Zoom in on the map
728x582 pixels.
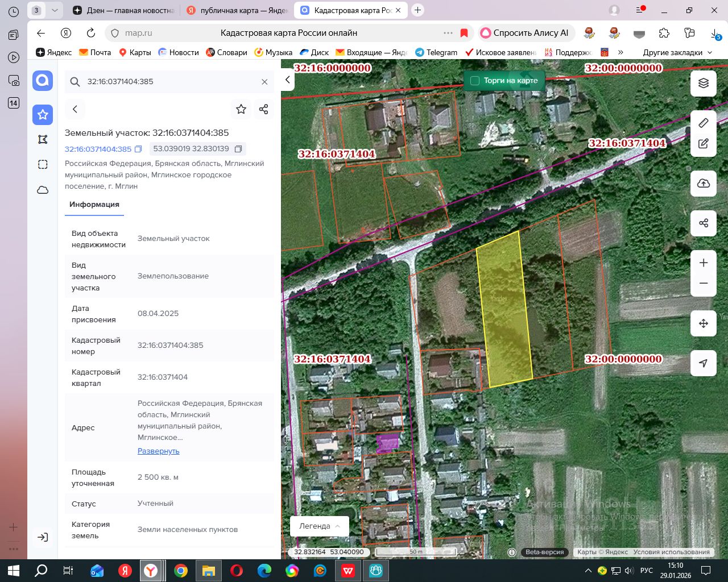pos(704,263)
